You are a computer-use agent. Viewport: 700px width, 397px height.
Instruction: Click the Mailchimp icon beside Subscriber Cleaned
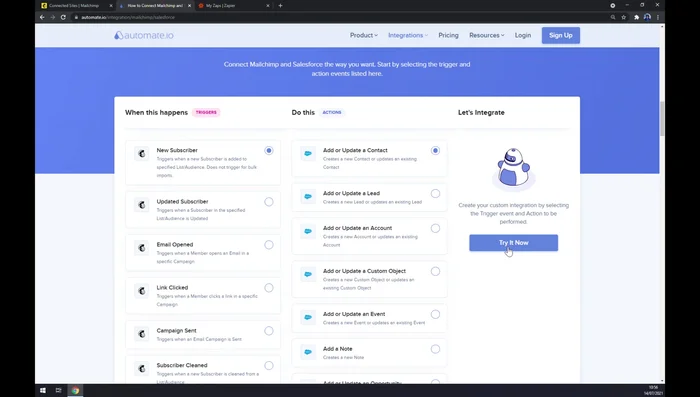[142, 369]
